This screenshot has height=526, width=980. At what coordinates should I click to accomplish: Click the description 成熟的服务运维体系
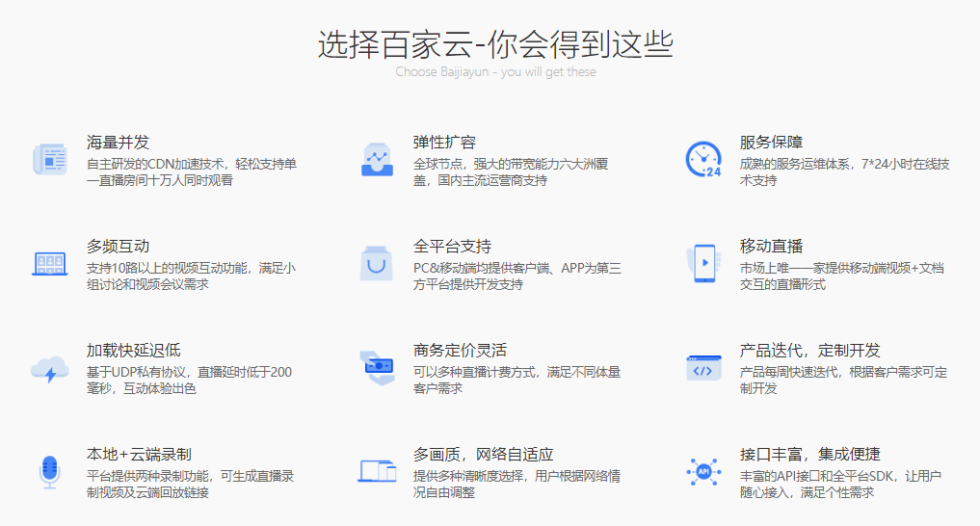844,172
